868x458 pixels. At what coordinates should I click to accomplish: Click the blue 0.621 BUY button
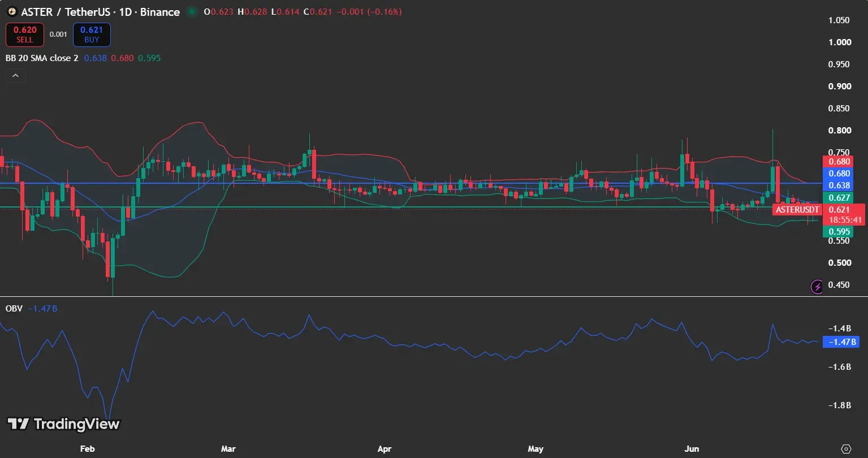pos(92,34)
